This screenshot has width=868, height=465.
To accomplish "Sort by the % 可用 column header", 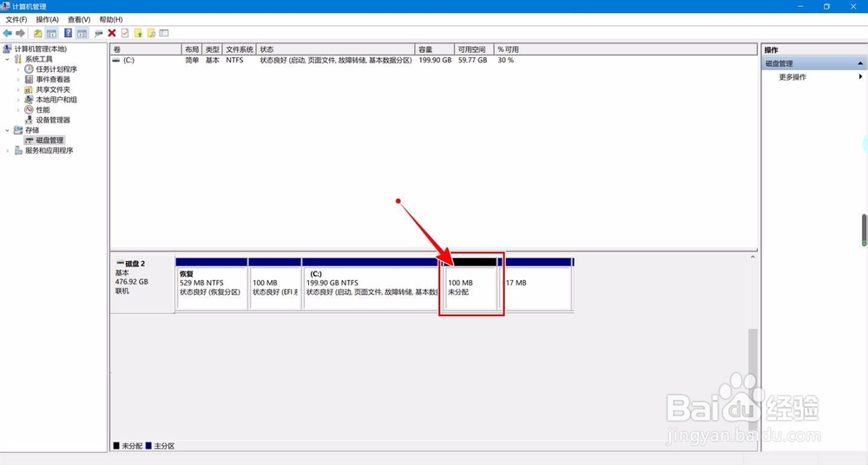I will [626, 49].
